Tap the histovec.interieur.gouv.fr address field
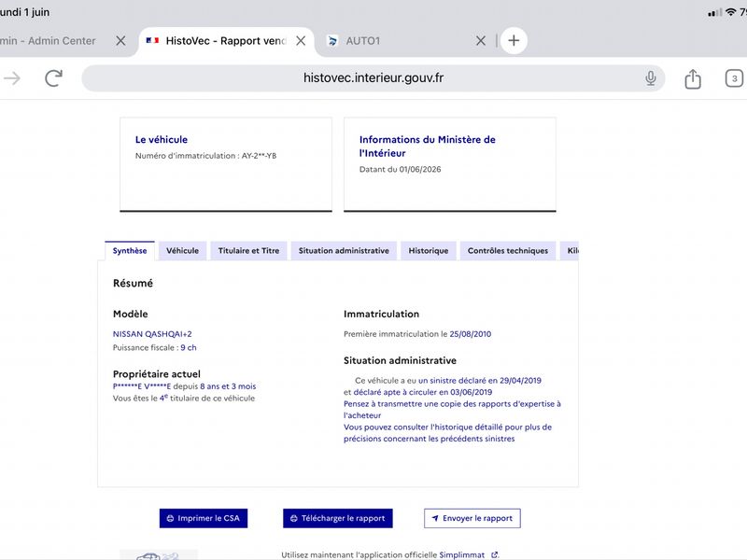 [x=373, y=78]
